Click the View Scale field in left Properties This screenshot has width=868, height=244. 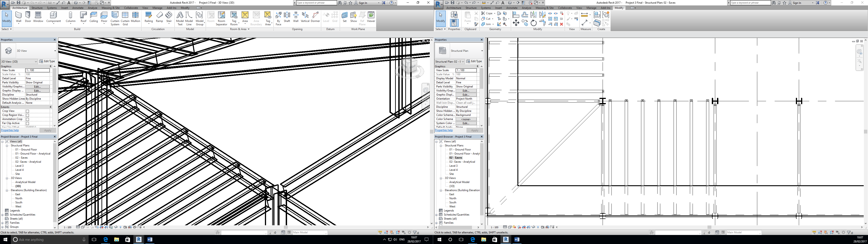(37, 70)
